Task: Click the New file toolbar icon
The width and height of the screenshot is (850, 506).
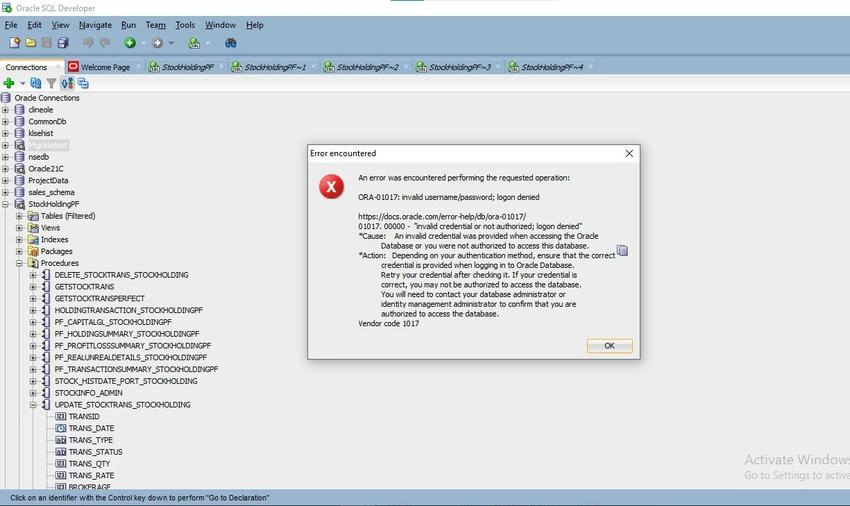Action: tap(15, 43)
